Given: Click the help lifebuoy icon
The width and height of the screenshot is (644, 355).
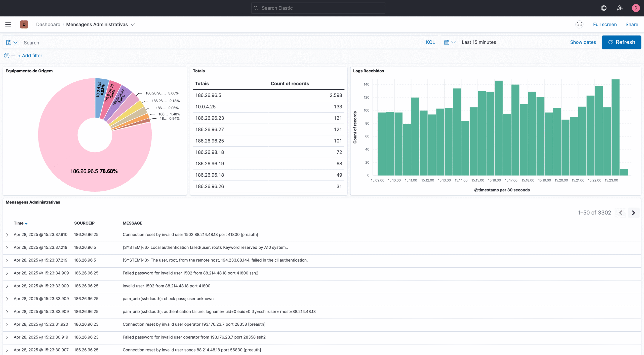Looking at the screenshot, I should pyautogui.click(x=603, y=8).
